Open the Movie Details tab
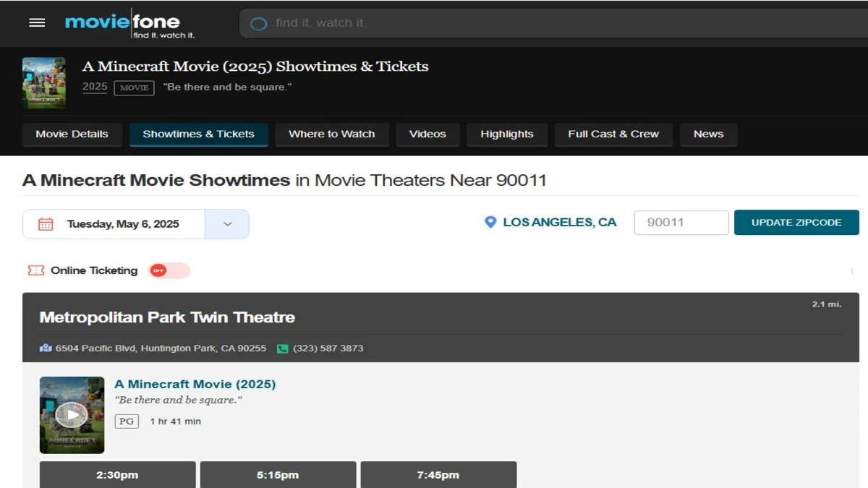This screenshot has height=488, width=868. click(x=72, y=134)
